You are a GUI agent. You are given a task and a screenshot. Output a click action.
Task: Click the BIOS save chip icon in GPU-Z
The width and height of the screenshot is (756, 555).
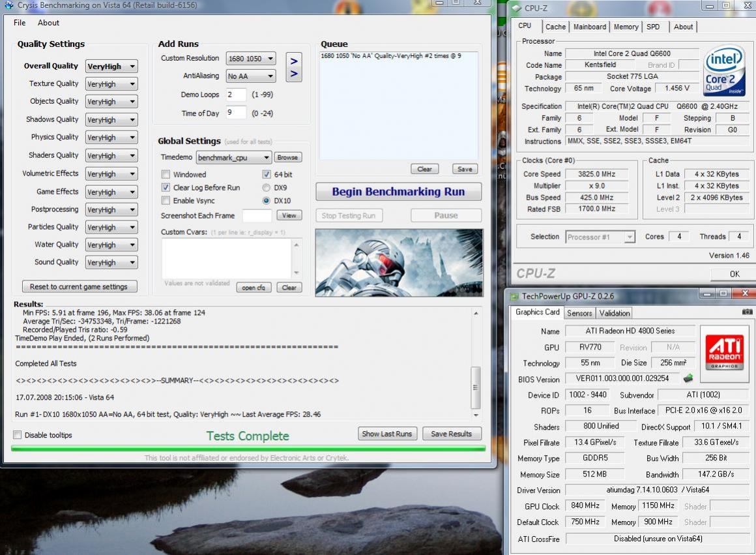[688, 378]
